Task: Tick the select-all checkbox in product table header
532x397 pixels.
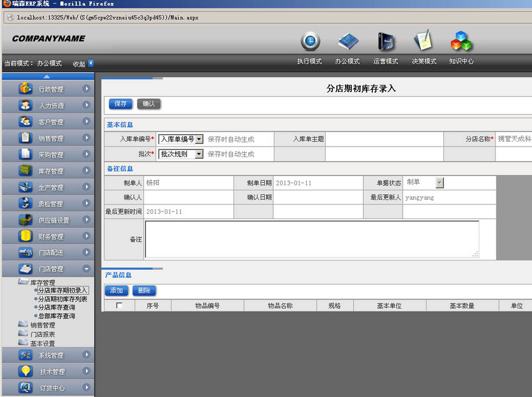Action: (x=119, y=305)
